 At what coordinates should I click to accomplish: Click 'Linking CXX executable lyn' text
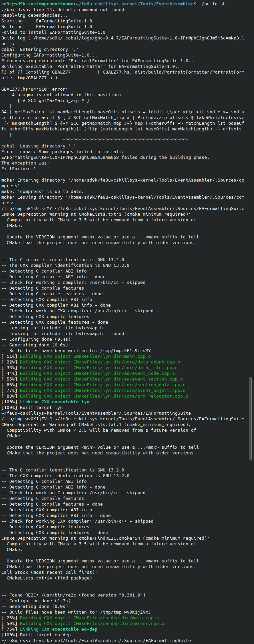click(x=54, y=402)
